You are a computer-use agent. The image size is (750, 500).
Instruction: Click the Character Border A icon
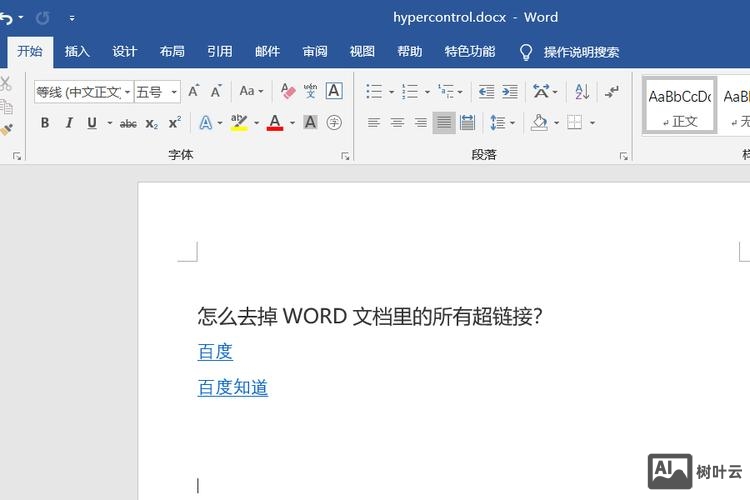334,91
